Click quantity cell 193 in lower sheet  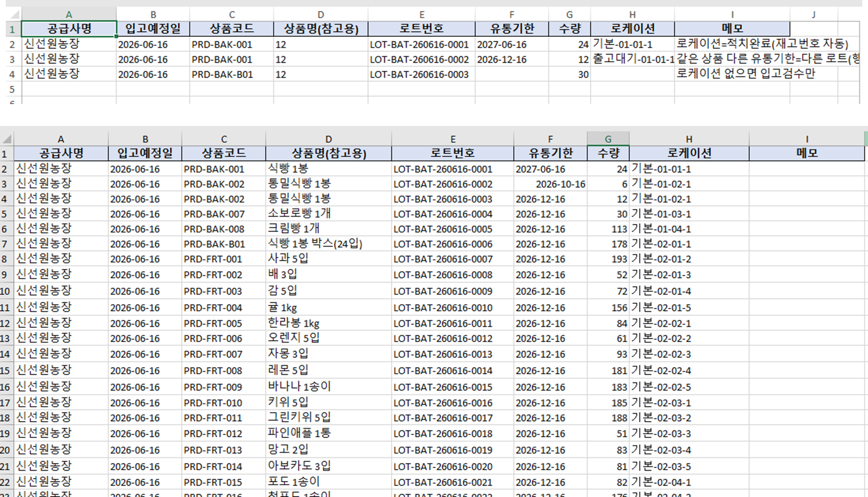click(x=608, y=259)
